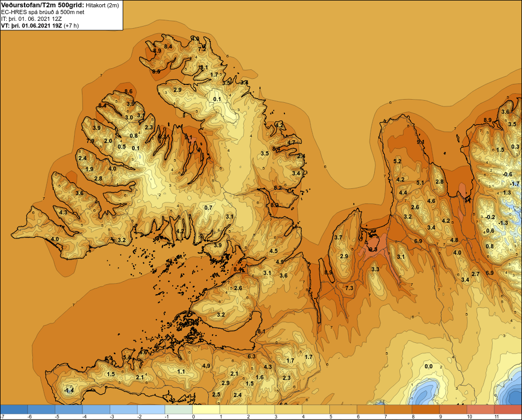Click the '1.1' temperature value on the map
522x420 pixels.
point(181,371)
